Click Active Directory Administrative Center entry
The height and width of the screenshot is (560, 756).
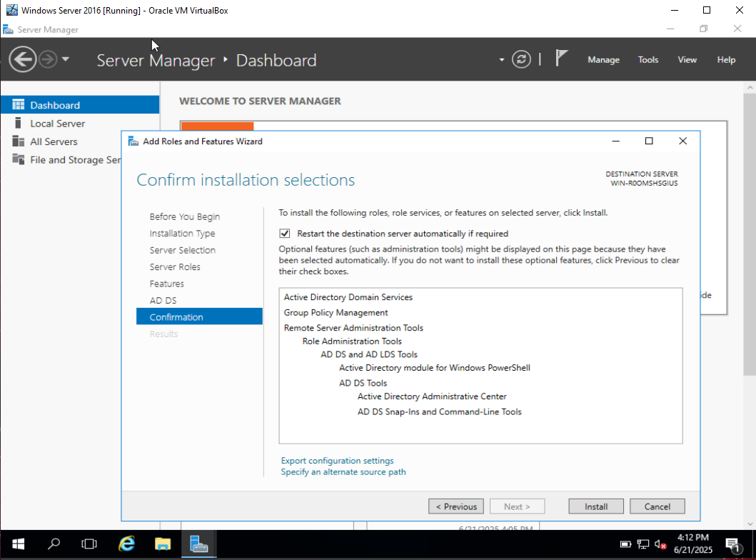(432, 396)
